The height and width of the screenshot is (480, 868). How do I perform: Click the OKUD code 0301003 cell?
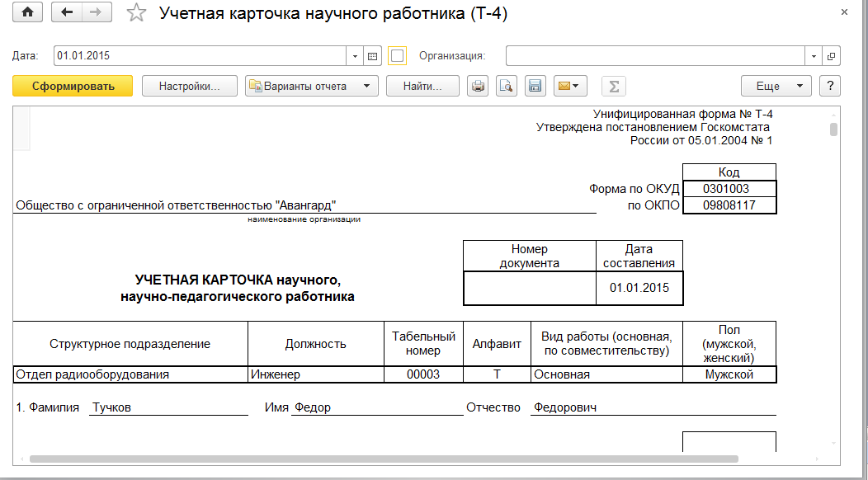729,189
